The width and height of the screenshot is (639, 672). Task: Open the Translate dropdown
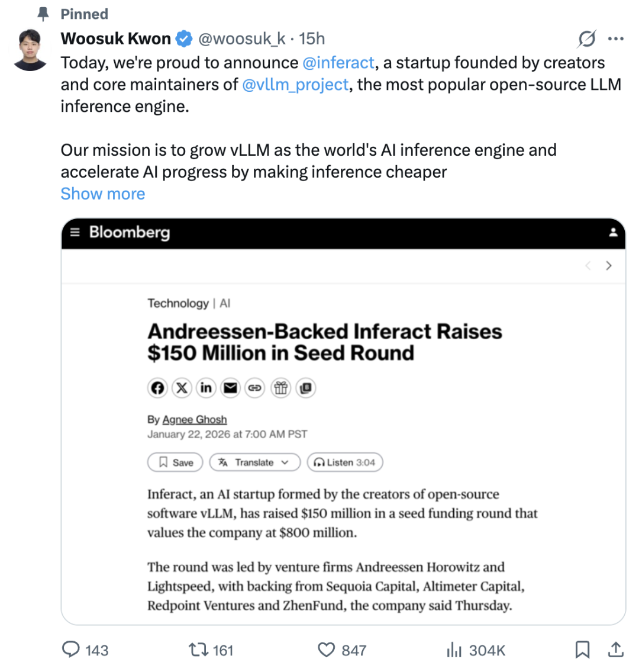click(255, 462)
